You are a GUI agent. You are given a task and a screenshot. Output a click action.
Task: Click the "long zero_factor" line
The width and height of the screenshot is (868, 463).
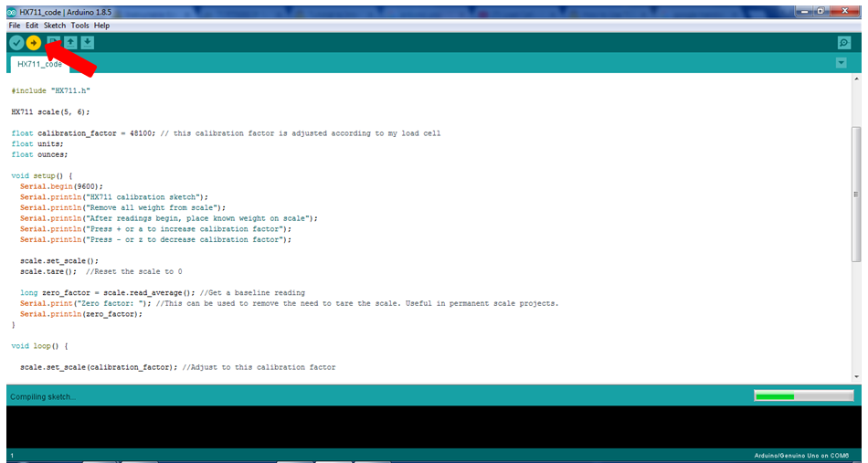tap(163, 292)
